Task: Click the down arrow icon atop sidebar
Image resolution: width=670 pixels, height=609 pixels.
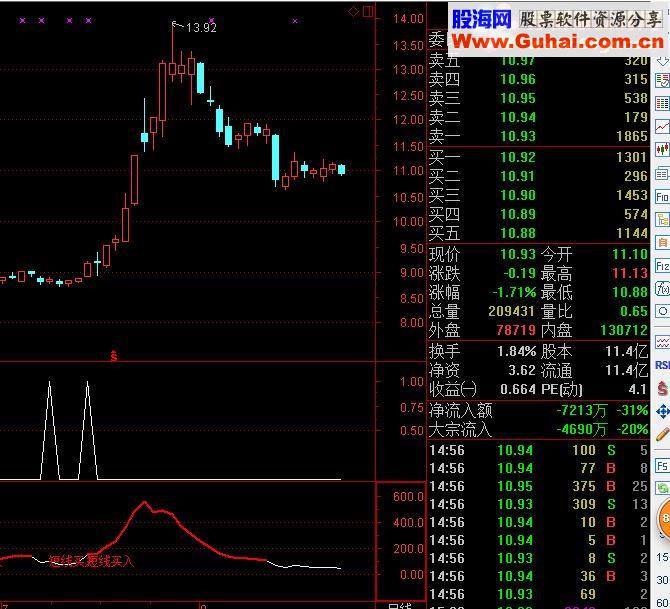Action: [663, 62]
